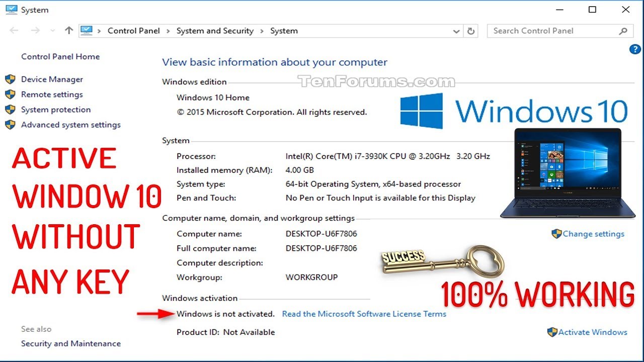
Task: Expand the address bar history dropdown
Action: click(456, 31)
